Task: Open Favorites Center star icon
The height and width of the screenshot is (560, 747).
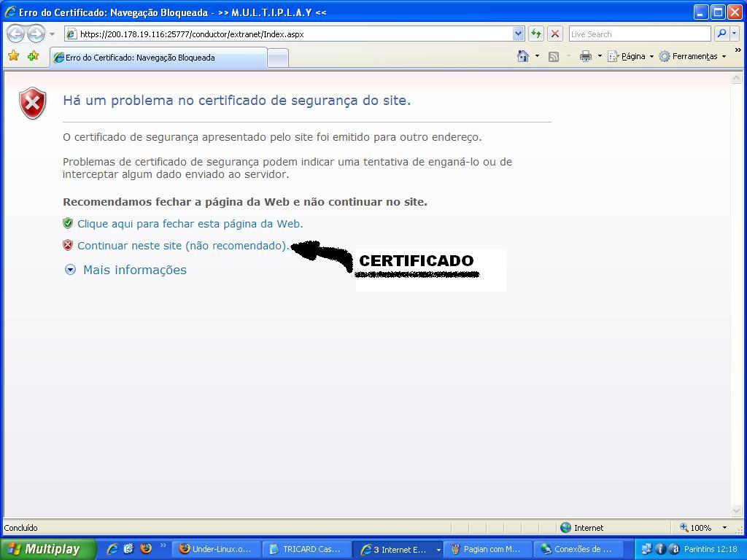Action: [x=14, y=56]
